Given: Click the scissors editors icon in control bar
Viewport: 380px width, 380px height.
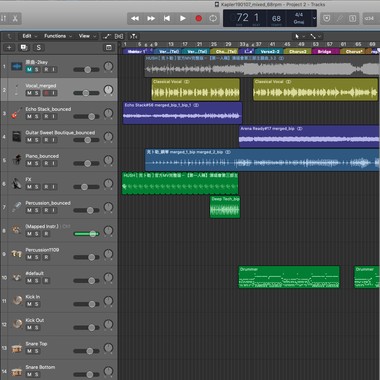Looking at the screenshot, I should [x=15, y=18].
